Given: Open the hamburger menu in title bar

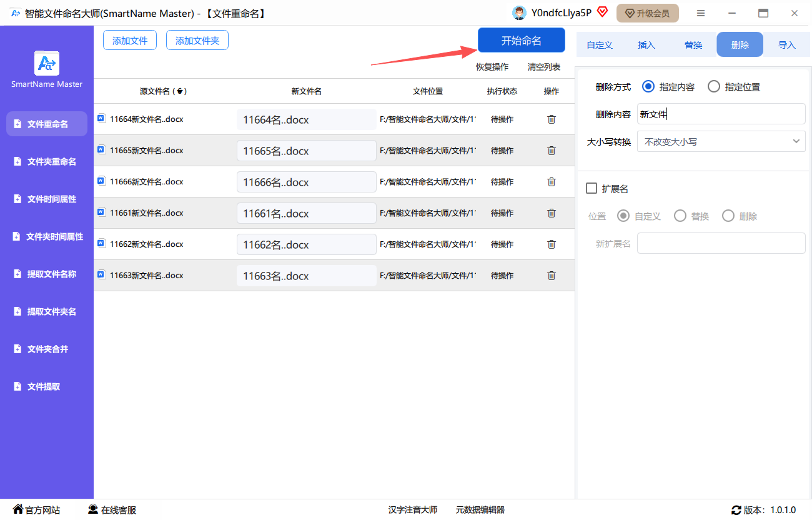Looking at the screenshot, I should [x=701, y=13].
